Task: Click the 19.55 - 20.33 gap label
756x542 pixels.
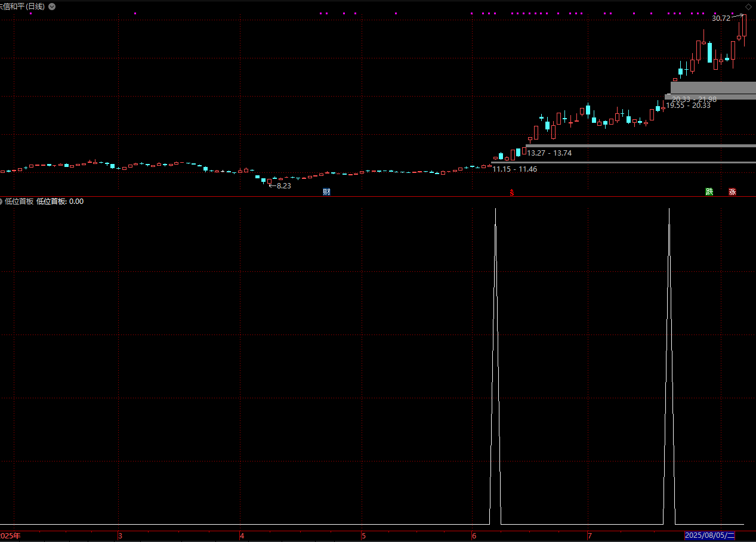Action: pos(688,106)
